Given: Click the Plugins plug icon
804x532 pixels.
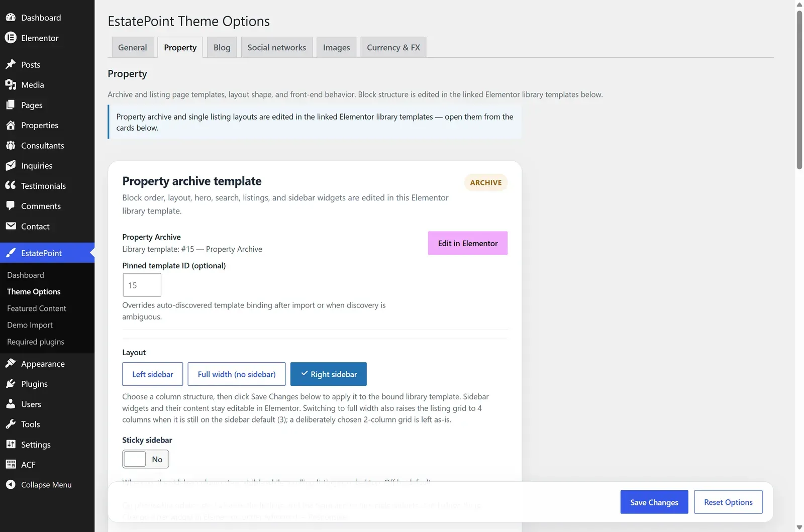Looking at the screenshot, I should 11,384.
